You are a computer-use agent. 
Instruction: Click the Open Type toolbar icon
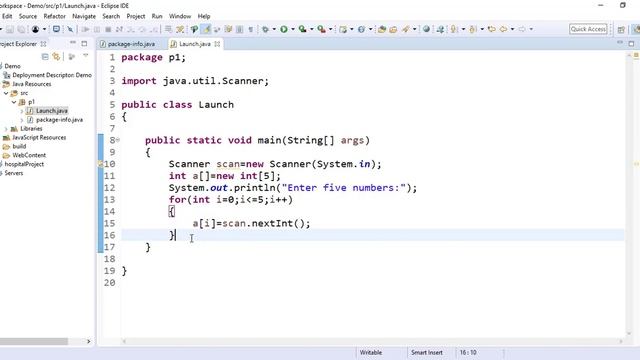click(382, 29)
